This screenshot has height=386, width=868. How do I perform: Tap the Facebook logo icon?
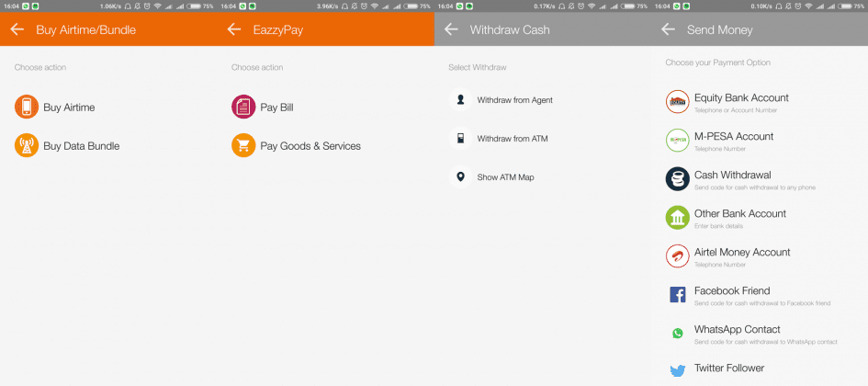678,295
